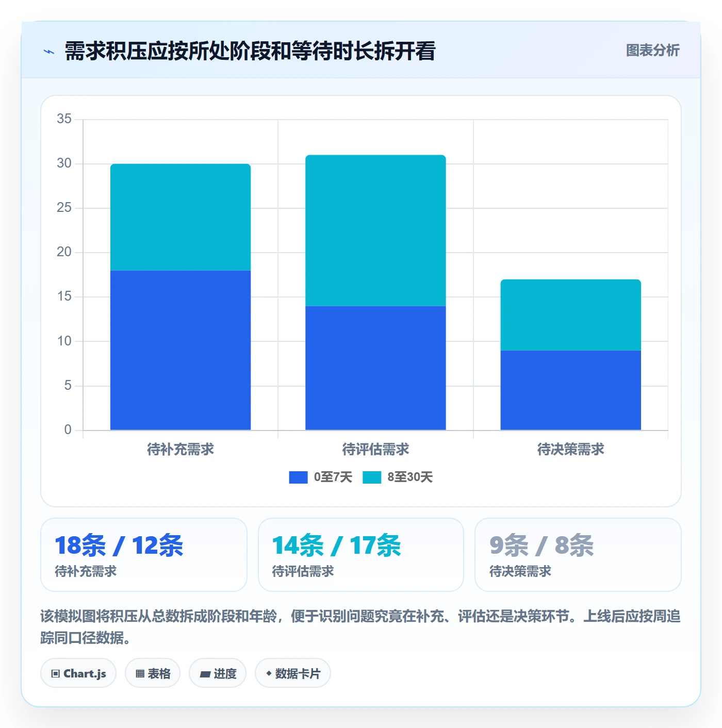Click the blue 0至7天 segment of 待评估需求 bar
The height and width of the screenshot is (728, 722).
(375, 368)
